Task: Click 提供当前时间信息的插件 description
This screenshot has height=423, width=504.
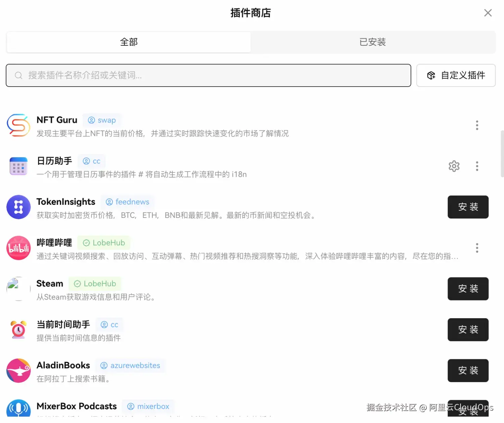Action: pos(79,338)
